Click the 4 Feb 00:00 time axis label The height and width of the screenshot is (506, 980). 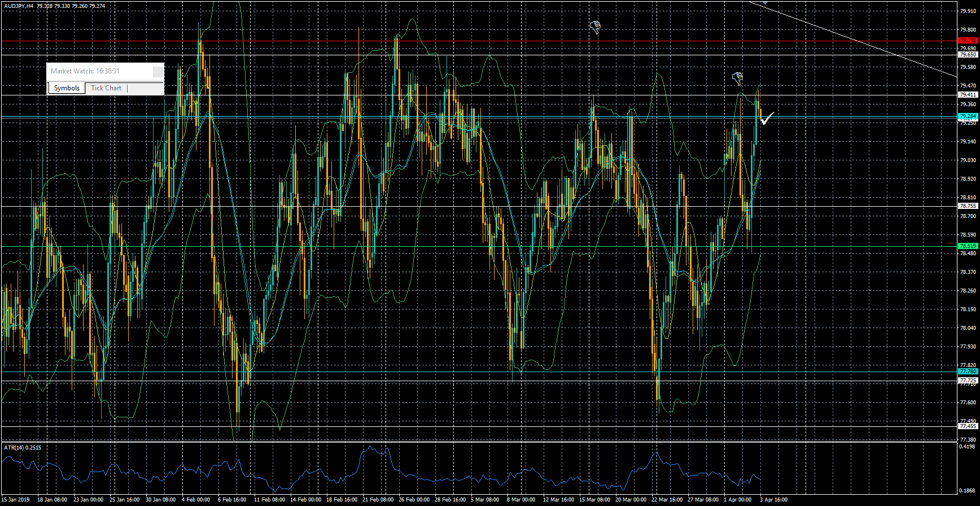[x=196, y=500]
